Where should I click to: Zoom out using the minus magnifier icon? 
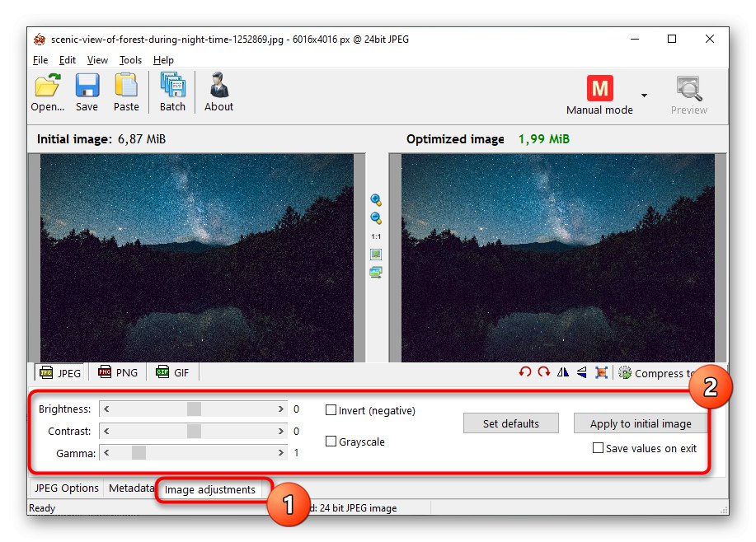(x=376, y=218)
